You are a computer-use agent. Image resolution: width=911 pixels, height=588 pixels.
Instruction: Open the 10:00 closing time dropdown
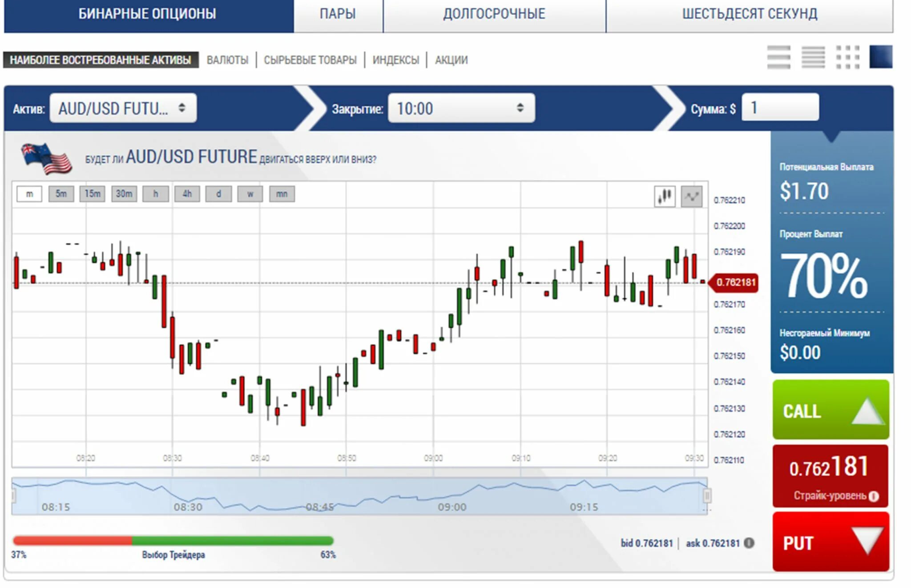461,108
